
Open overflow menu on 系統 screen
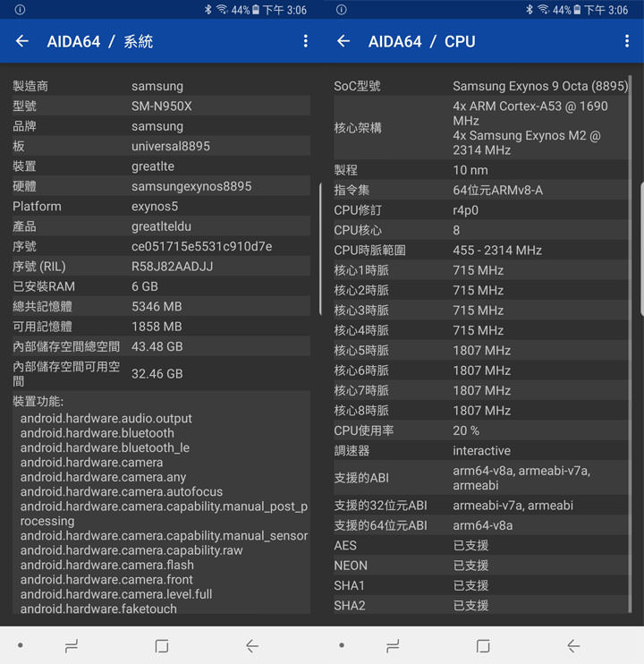tap(306, 41)
